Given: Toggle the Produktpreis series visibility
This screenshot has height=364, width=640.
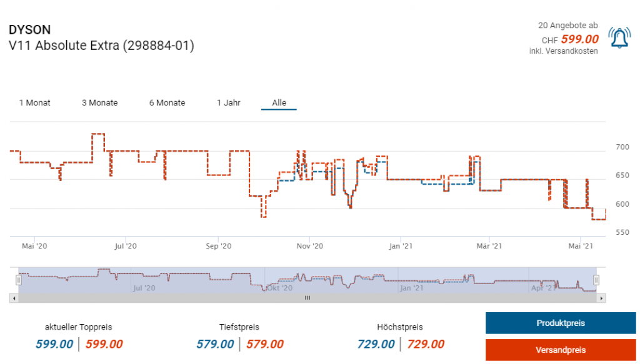Looking at the screenshot, I should 561,323.
